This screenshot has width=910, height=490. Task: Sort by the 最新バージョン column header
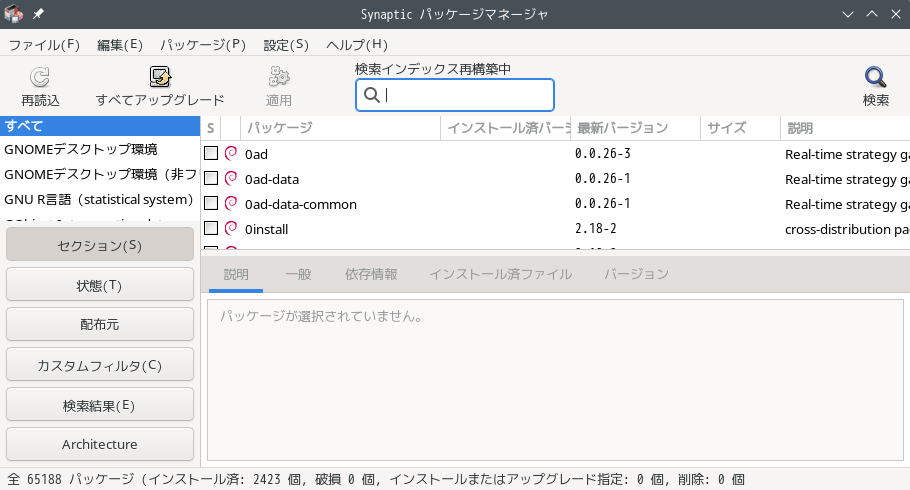pyautogui.click(x=635, y=128)
